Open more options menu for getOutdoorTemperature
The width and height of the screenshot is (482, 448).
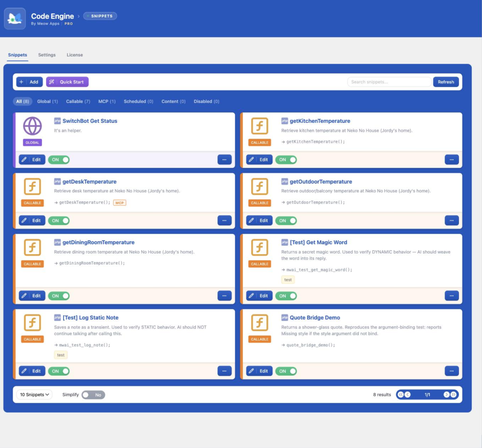tap(451, 220)
